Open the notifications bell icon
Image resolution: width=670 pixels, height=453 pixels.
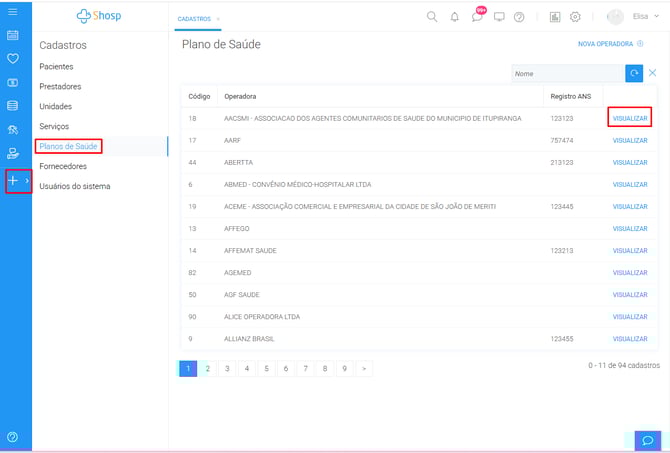[x=455, y=17]
